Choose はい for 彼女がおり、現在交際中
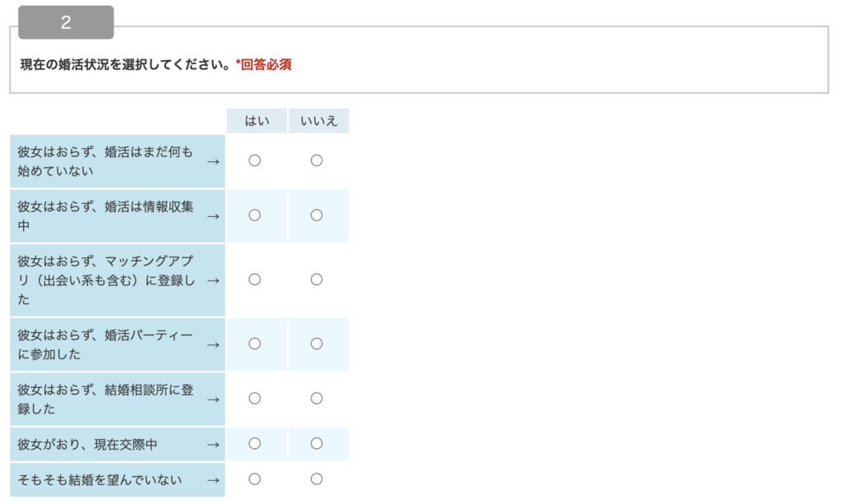Viewport: 842px width, 504px height. (x=255, y=444)
